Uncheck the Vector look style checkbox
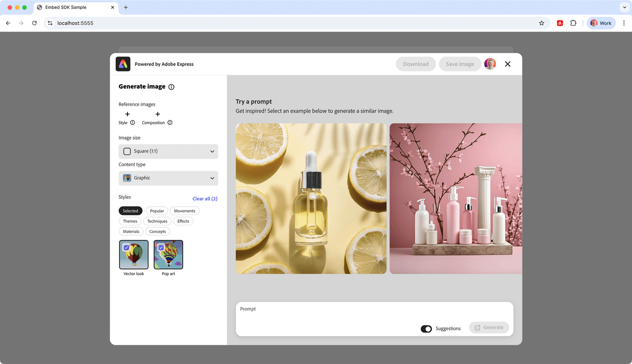 coord(127,248)
